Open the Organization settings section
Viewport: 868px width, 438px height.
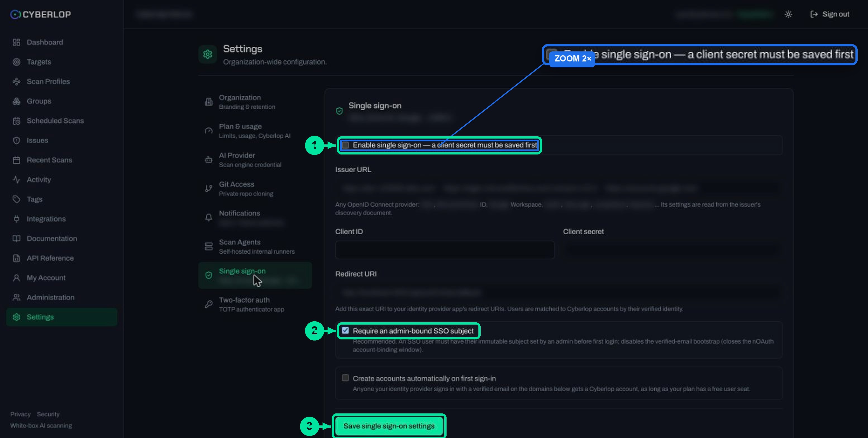255,102
